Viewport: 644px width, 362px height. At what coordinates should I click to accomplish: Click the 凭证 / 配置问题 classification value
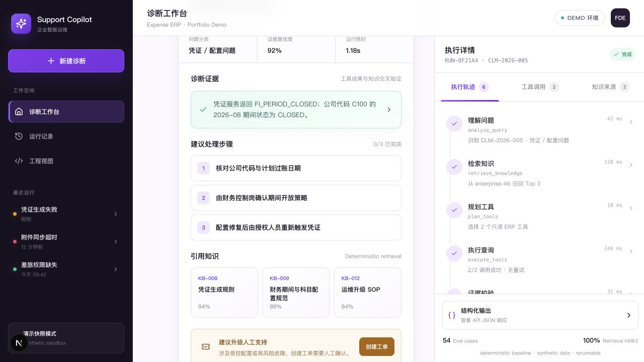coord(212,50)
